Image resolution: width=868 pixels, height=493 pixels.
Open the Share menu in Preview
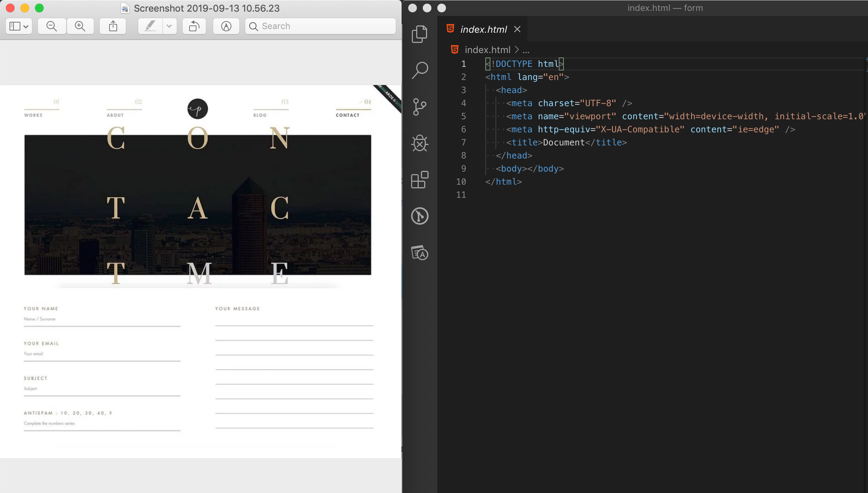tap(113, 26)
